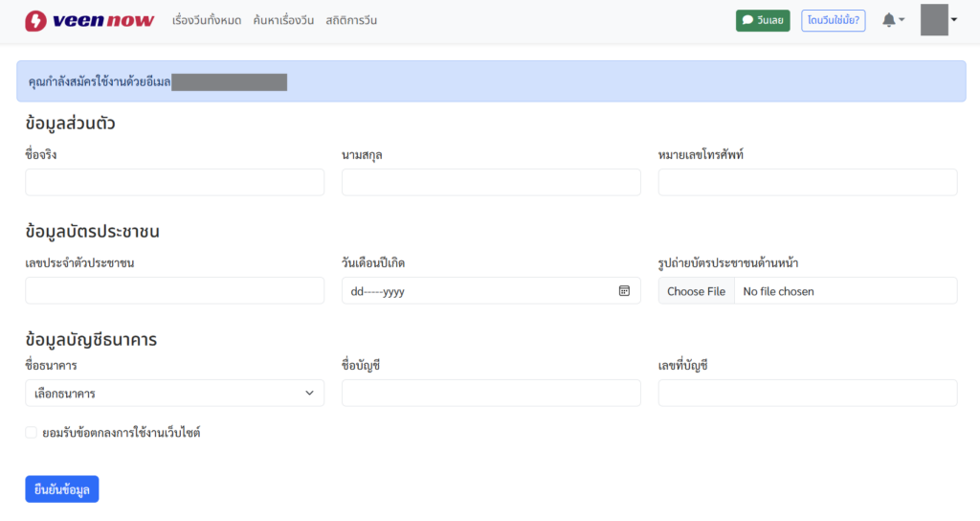980x521 pixels.
Task: Accept the website terms checkbox
Action: 31,433
